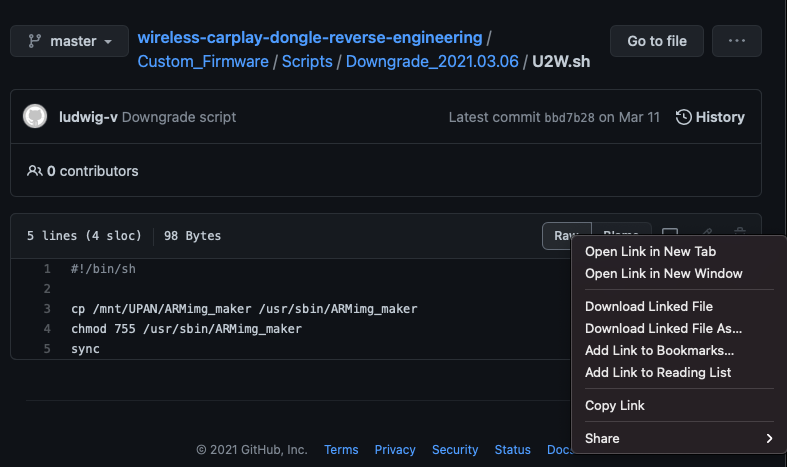Expand the master branch dropdown
The image size is (787, 467).
70,41
